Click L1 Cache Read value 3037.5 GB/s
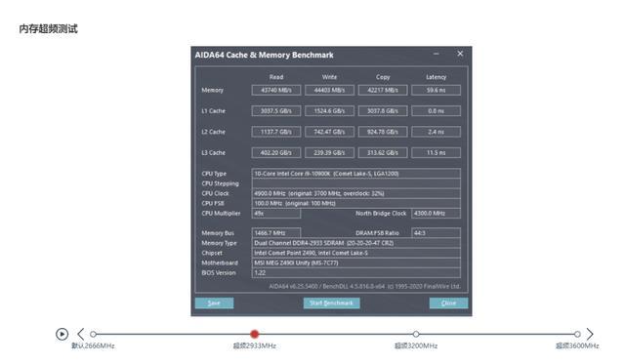The height and width of the screenshot is (364, 625). point(275,110)
